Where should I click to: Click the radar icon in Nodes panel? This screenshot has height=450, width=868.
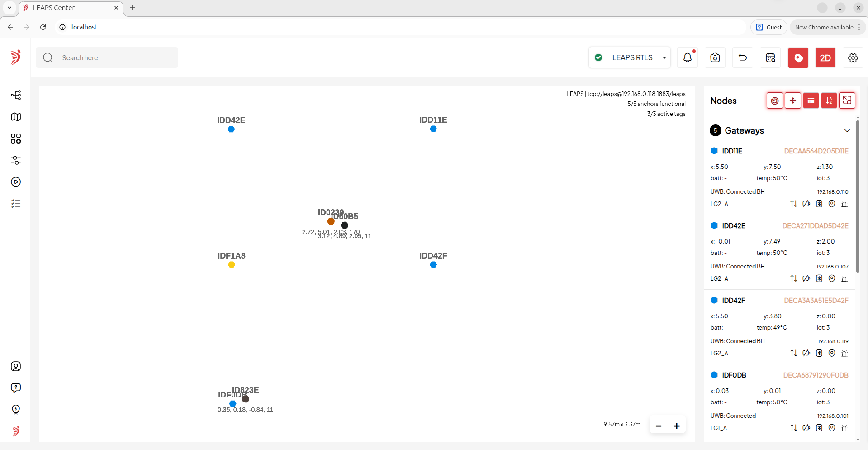(x=775, y=101)
